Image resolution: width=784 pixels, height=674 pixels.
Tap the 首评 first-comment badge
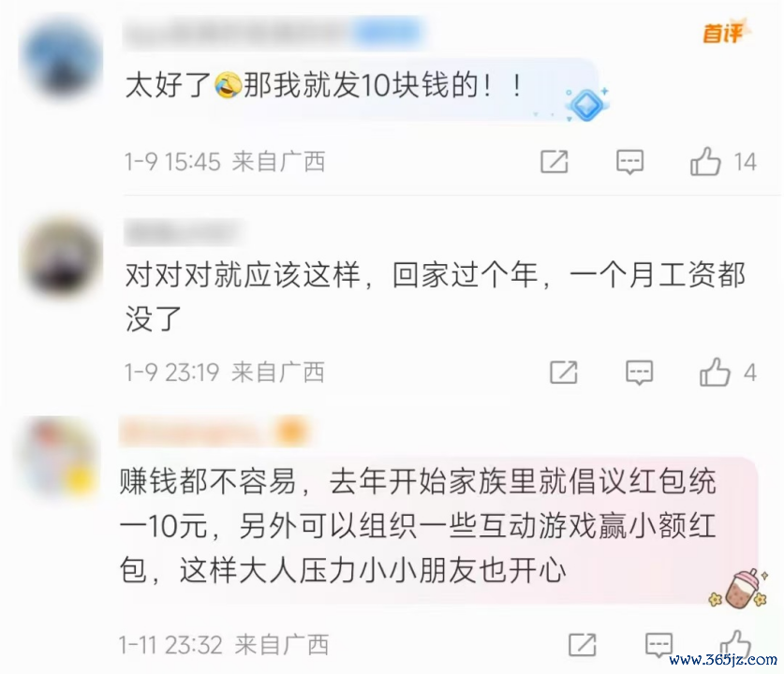point(724,32)
